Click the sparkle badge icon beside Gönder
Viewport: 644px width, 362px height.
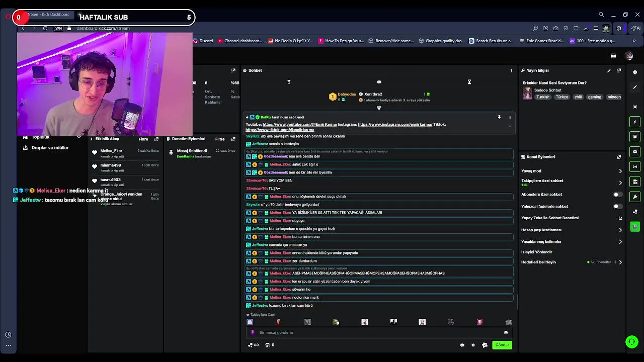(485, 345)
